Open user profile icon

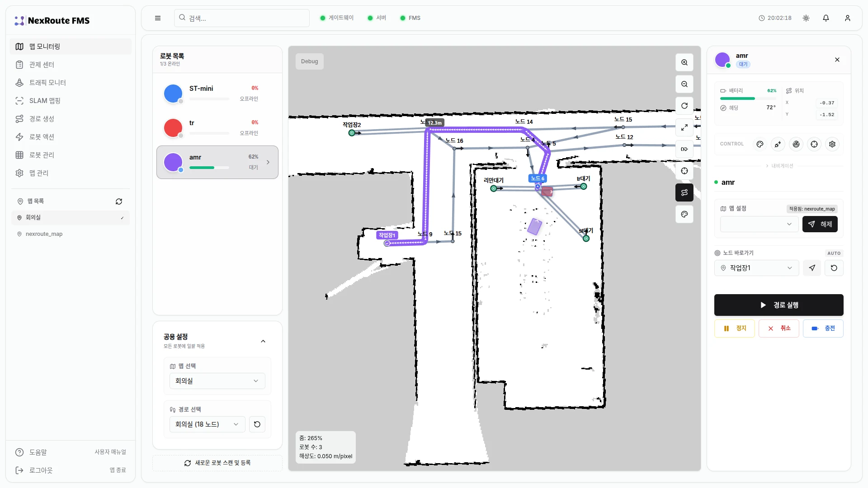pos(848,18)
